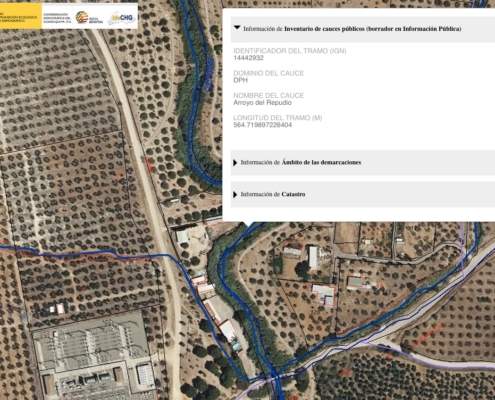495x400 pixels.
Task: Open the Confederación Hidrográfica del Guadalquivir logo
Action: pos(56,17)
